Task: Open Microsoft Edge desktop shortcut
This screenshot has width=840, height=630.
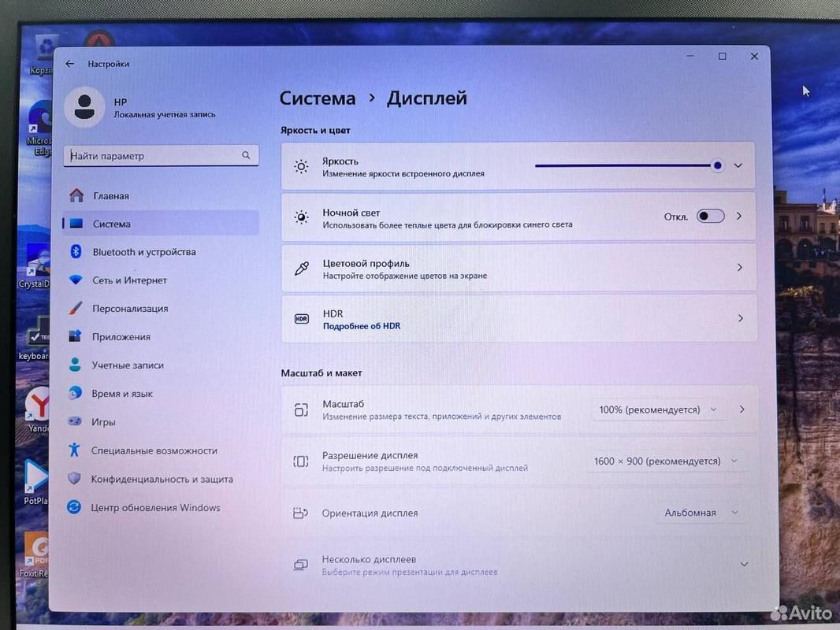Action: 39,128
